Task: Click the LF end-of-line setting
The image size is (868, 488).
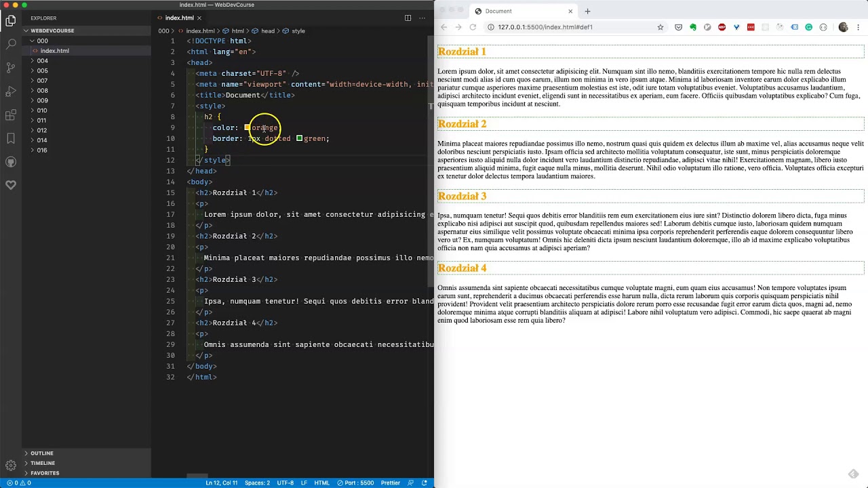Action: point(304,483)
